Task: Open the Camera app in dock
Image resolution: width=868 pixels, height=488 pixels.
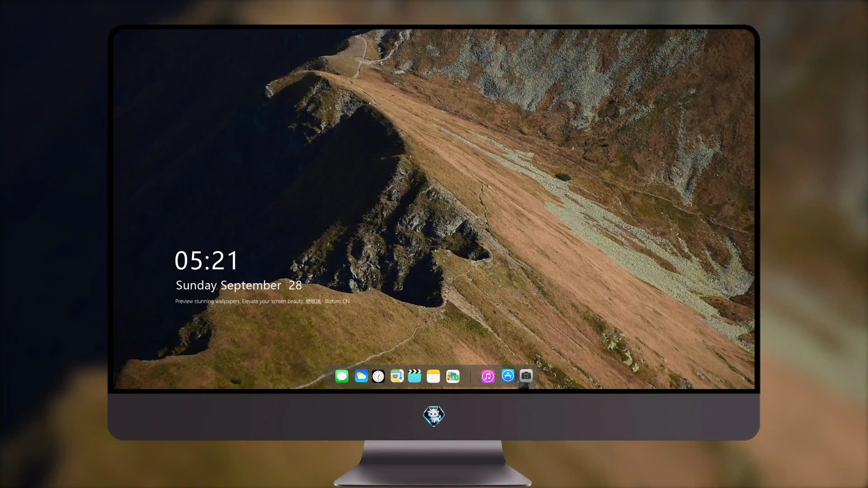Action: 526,375
